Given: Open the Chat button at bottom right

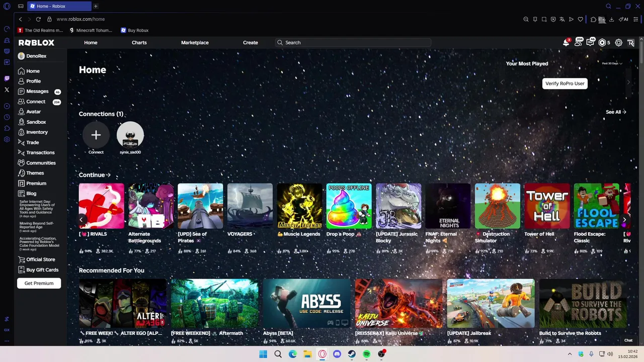Looking at the screenshot, I should coord(628,340).
